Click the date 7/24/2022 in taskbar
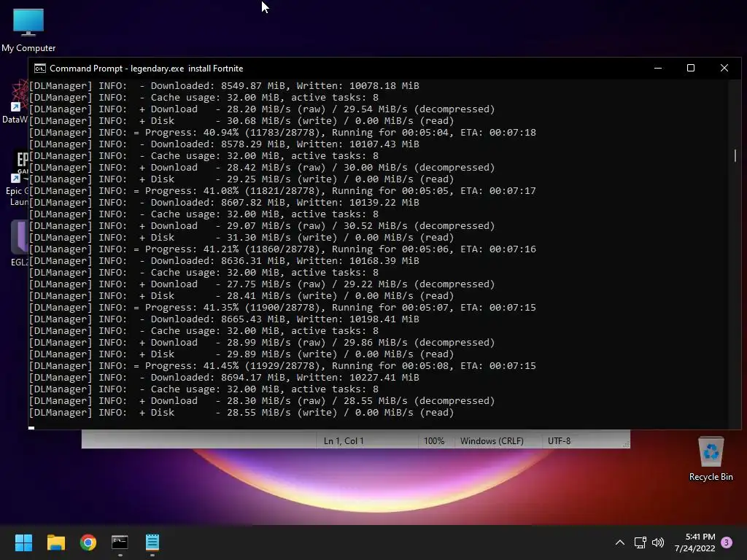Screen dimensions: 747x560 (694, 548)
